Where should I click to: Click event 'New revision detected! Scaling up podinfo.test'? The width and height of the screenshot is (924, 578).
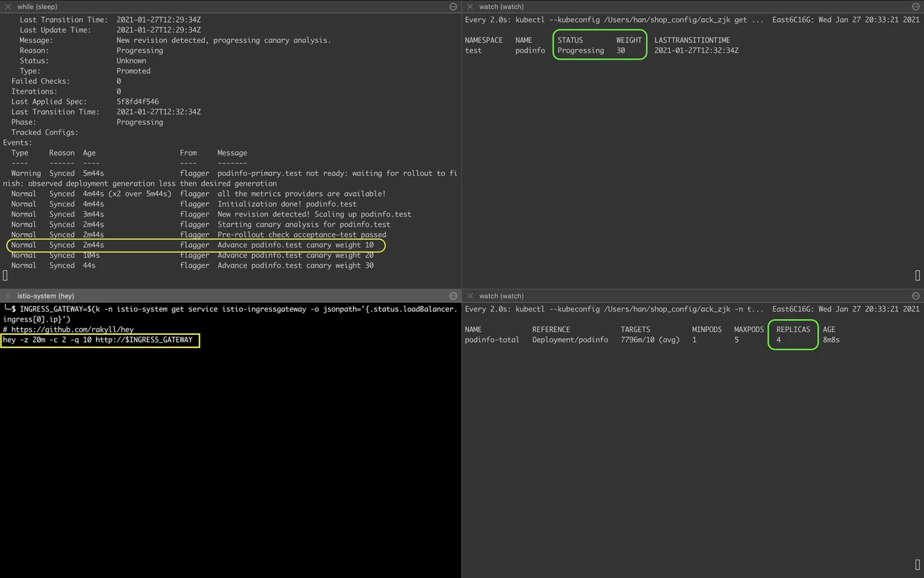pyautogui.click(x=314, y=215)
